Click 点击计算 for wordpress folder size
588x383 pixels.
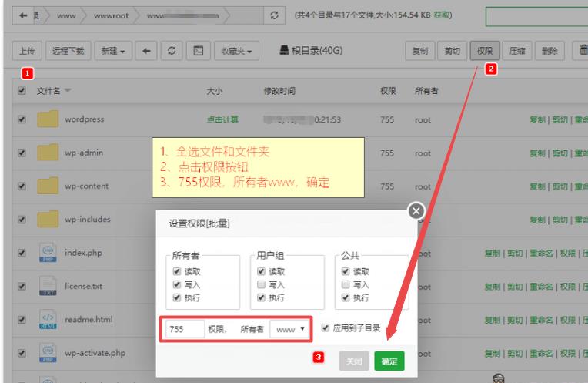(x=222, y=119)
